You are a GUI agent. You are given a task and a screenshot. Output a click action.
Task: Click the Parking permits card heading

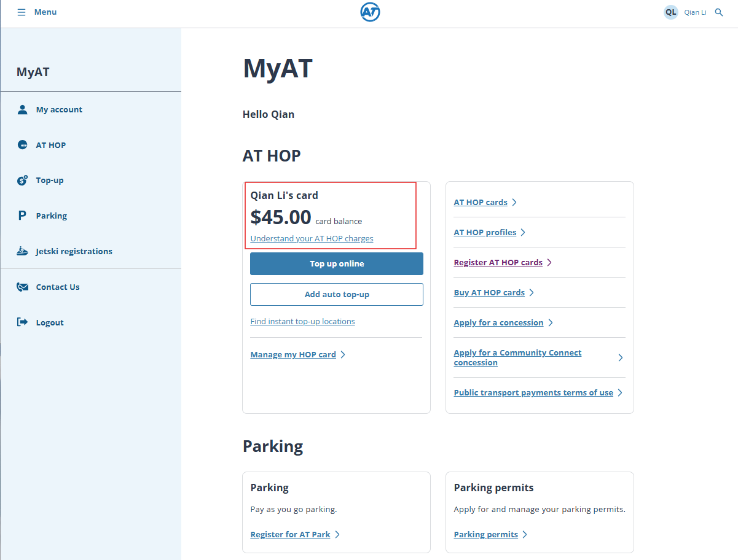click(493, 488)
